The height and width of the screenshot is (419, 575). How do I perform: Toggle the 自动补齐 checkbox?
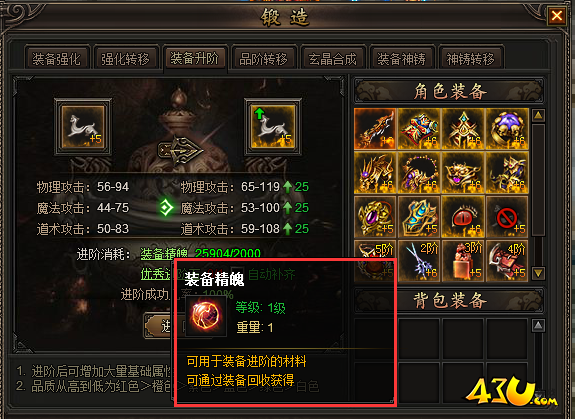pos(236,273)
